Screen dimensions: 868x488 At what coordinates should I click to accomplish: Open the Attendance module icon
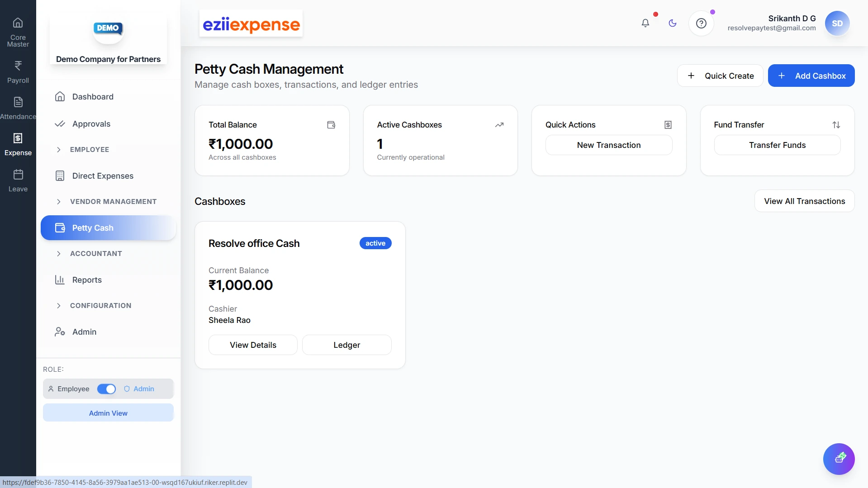[18, 103]
